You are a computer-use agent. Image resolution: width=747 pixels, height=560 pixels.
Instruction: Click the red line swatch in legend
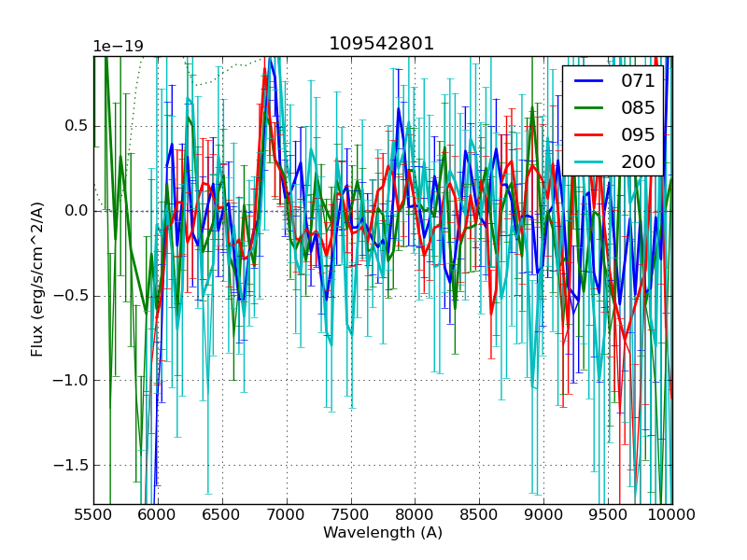(x=588, y=134)
